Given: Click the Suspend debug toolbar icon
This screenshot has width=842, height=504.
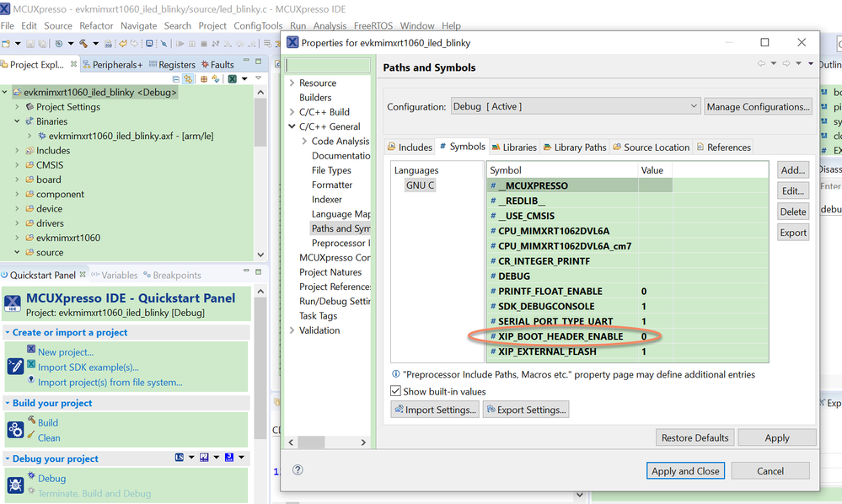Looking at the screenshot, I should click(x=191, y=44).
